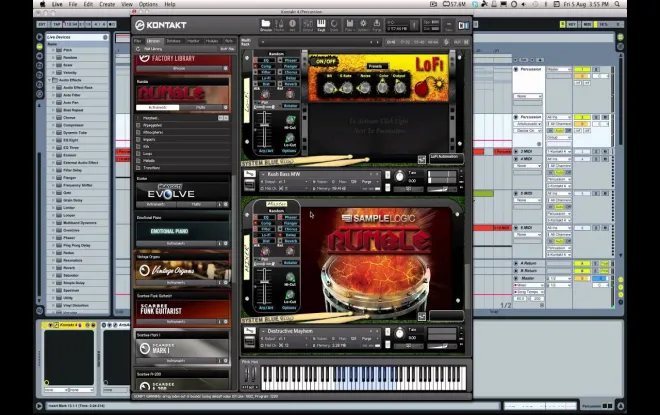Toggle Reverb effect in lower Rumble Master panel
Screen dimensions: 660x415
tap(290, 241)
